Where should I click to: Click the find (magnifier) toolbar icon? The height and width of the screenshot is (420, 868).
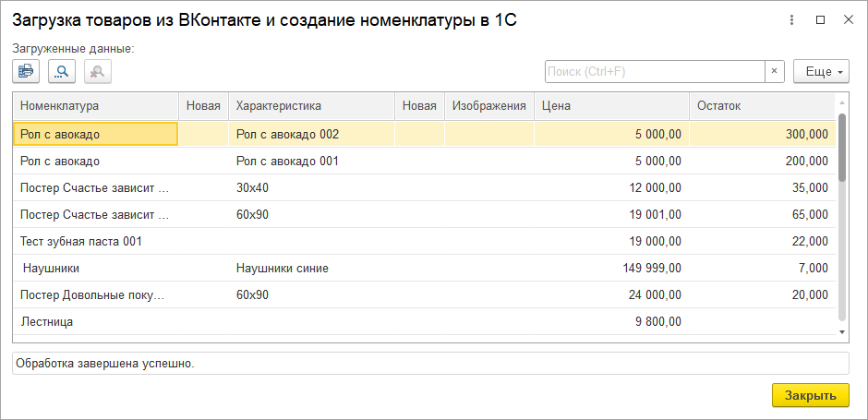coord(62,71)
